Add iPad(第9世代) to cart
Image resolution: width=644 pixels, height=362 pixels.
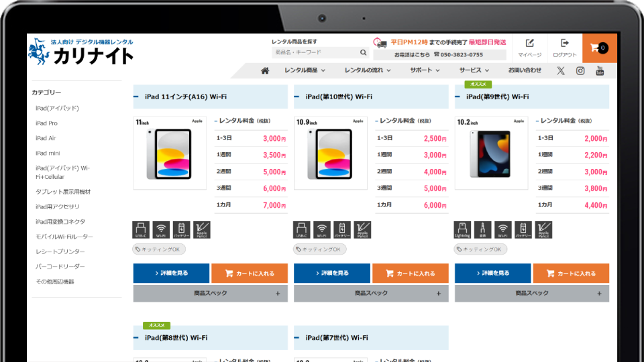tap(570, 274)
